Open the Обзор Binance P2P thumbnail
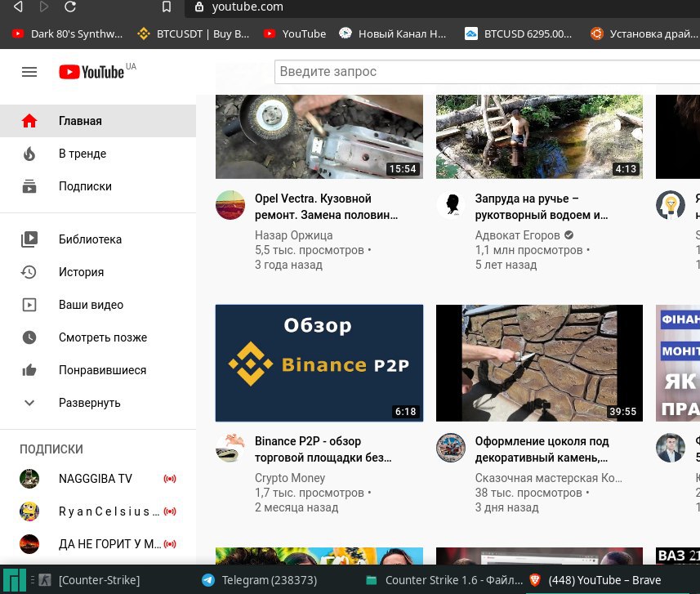 [319, 363]
